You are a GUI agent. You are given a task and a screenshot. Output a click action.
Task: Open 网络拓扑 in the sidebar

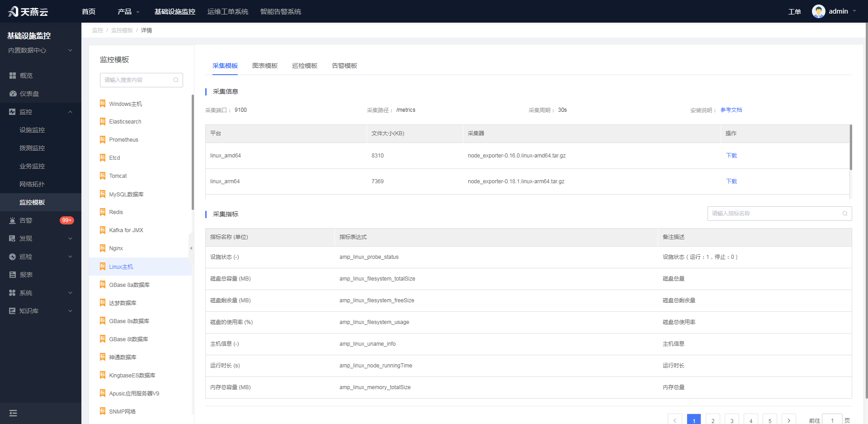pos(32,184)
